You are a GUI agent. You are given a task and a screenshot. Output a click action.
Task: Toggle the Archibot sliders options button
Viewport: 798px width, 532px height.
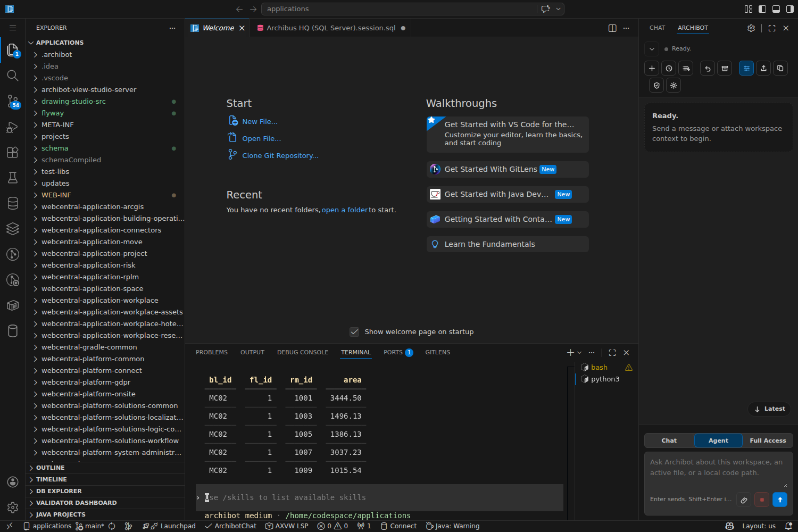tap(746, 68)
